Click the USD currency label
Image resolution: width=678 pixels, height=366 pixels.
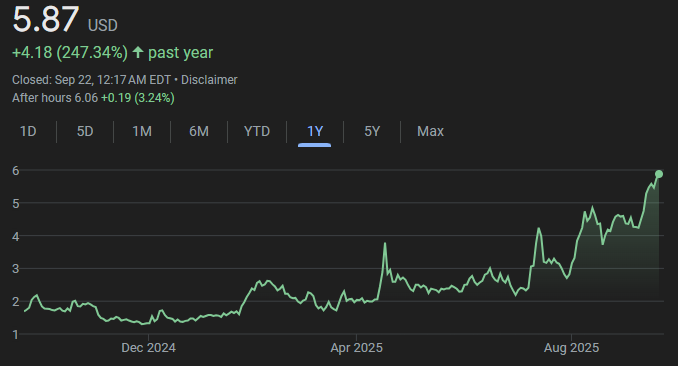[x=102, y=25]
